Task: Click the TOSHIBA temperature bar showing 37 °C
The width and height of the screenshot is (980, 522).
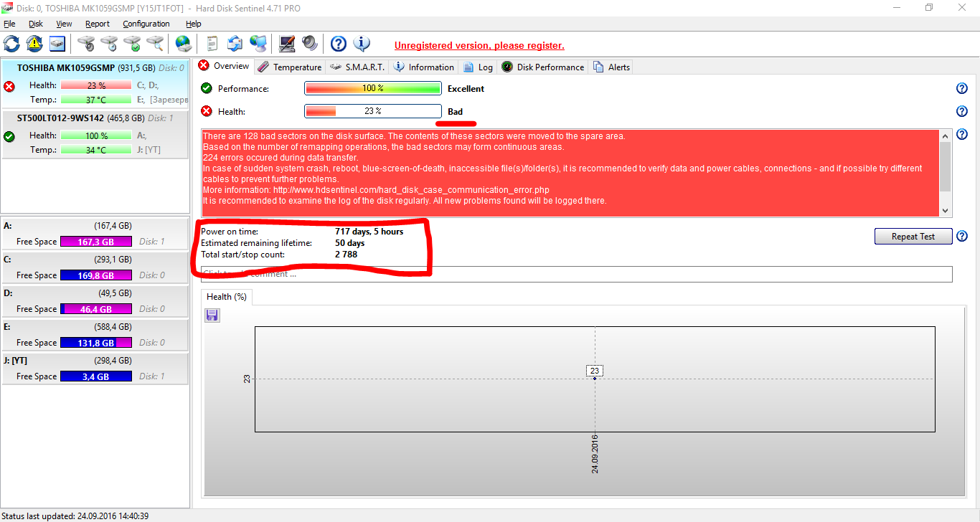Action: coord(97,100)
